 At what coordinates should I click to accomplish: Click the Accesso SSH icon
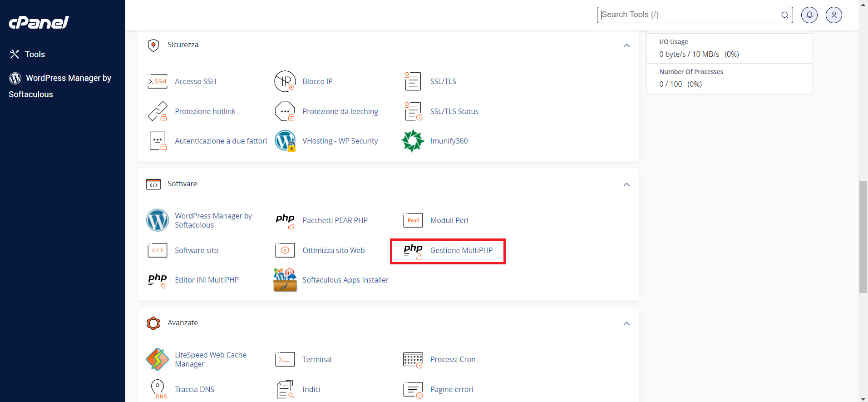coord(158,81)
